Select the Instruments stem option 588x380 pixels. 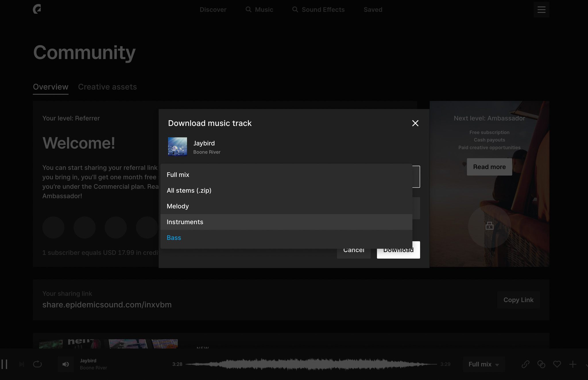tap(185, 222)
